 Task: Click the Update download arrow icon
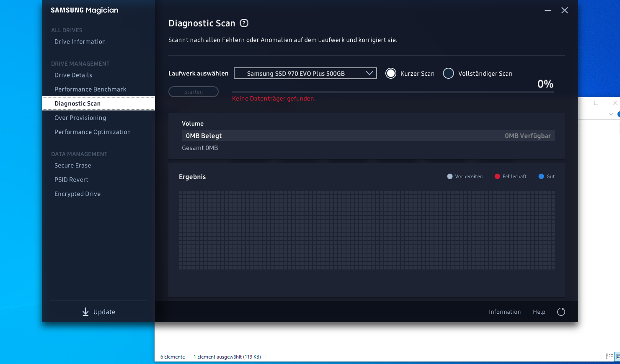(85, 312)
